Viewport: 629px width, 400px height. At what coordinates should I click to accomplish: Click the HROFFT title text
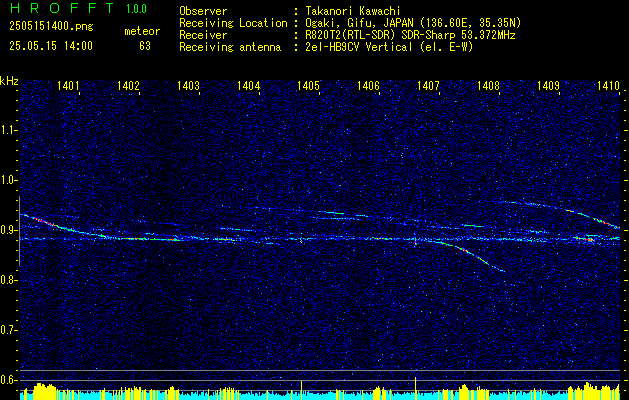coord(62,8)
